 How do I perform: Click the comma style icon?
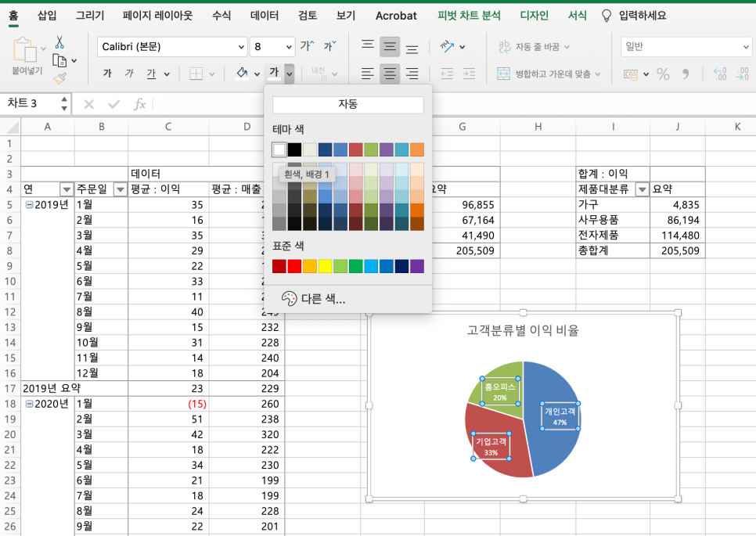(x=686, y=74)
